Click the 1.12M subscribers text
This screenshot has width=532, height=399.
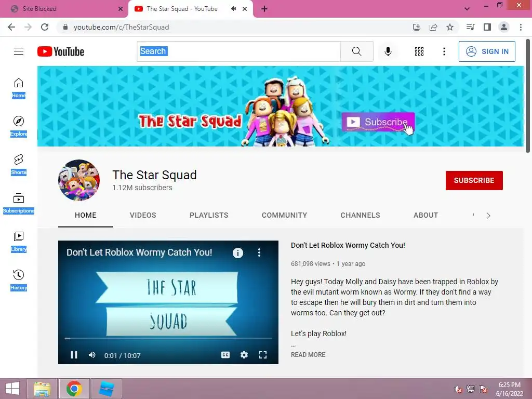click(x=142, y=188)
